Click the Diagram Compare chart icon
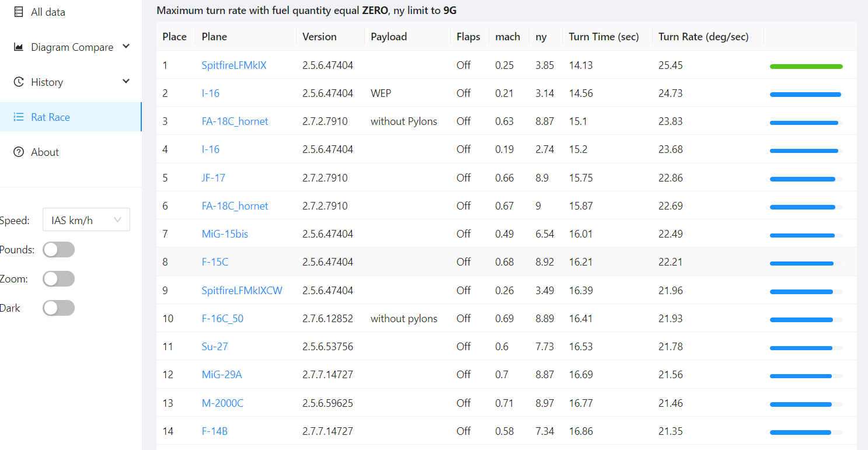This screenshot has width=868, height=450. 19,47
